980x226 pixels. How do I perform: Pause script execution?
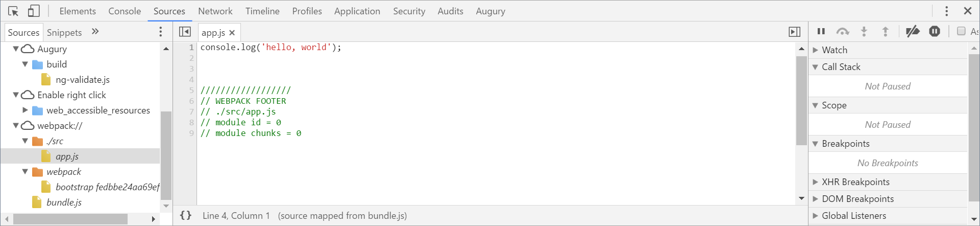[821, 31]
